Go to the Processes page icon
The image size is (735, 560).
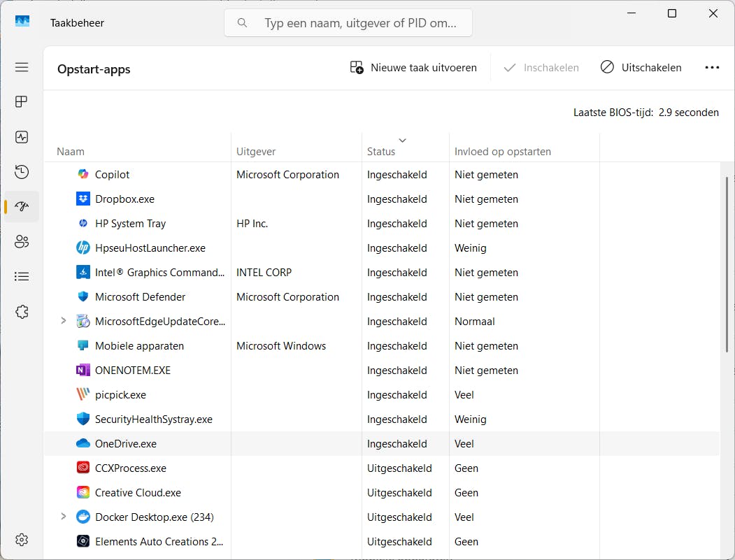tap(22, 102)
